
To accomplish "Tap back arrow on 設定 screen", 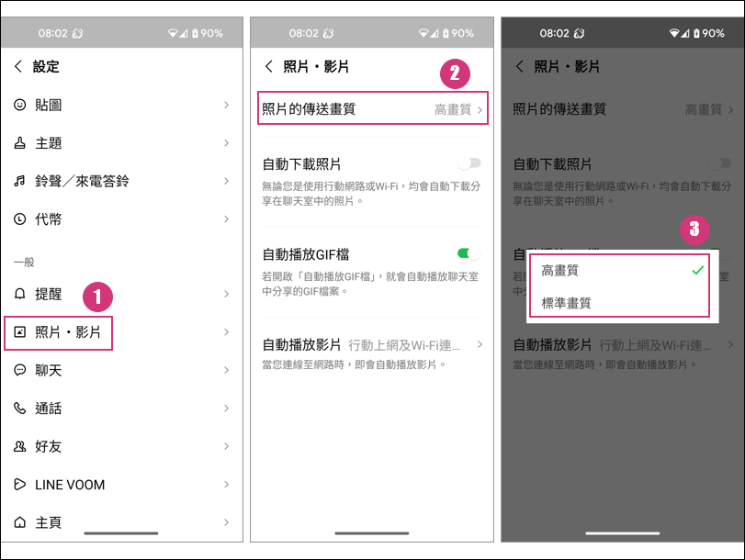I will (x=18, y=66).
